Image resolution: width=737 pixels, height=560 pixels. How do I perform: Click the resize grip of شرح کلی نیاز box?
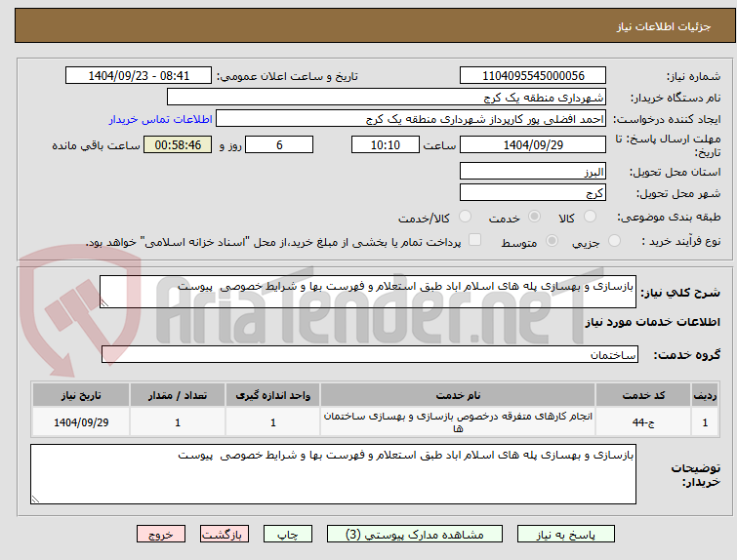point(104,303)
